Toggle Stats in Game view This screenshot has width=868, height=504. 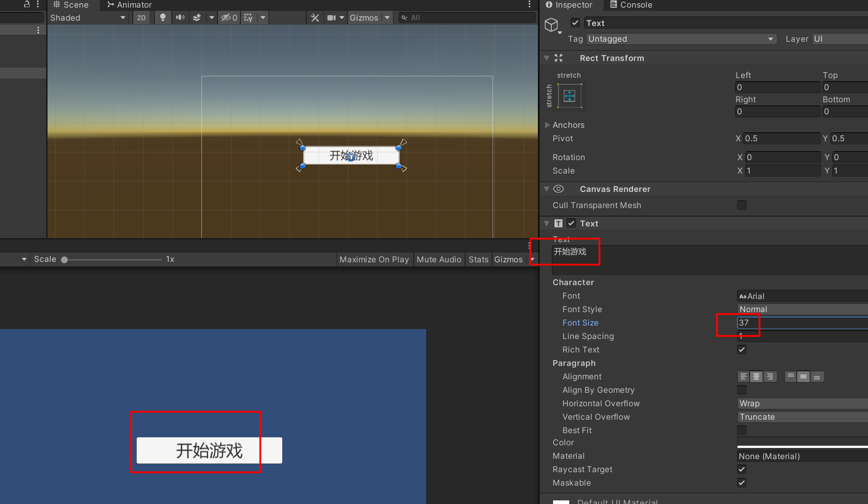479,260
